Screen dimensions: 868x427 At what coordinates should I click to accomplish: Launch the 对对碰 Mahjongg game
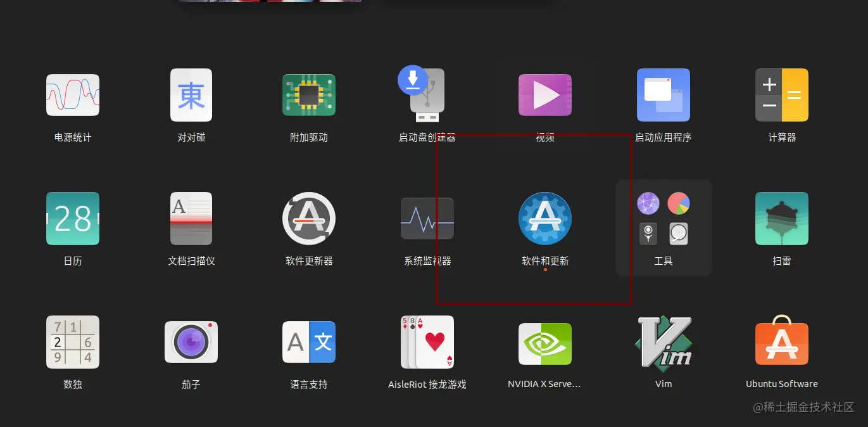click(191, 95)
